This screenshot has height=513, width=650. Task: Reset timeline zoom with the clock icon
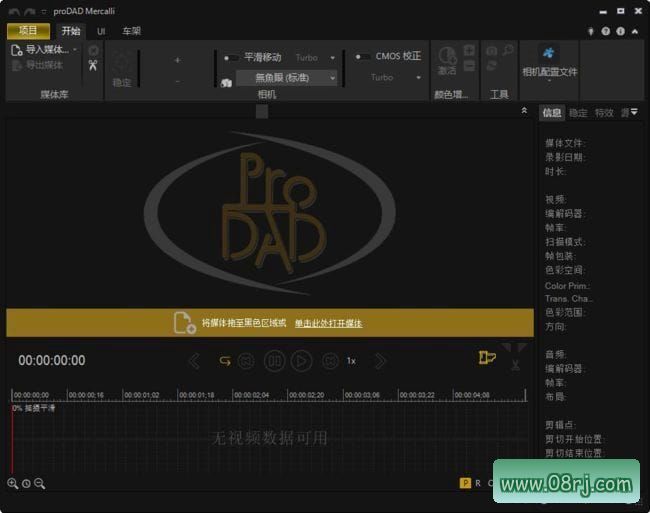tap(26, 484)
